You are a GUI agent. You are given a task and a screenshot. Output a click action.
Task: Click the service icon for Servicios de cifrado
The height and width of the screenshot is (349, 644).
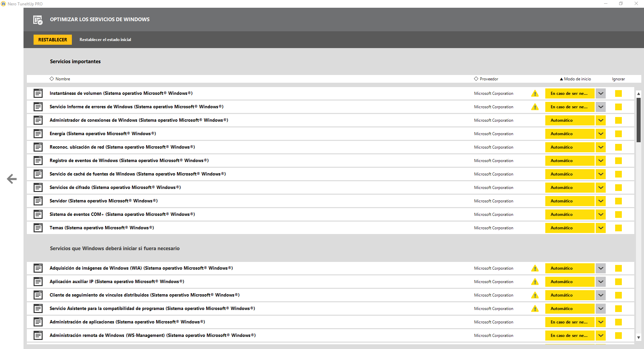(x=38, y=188)
